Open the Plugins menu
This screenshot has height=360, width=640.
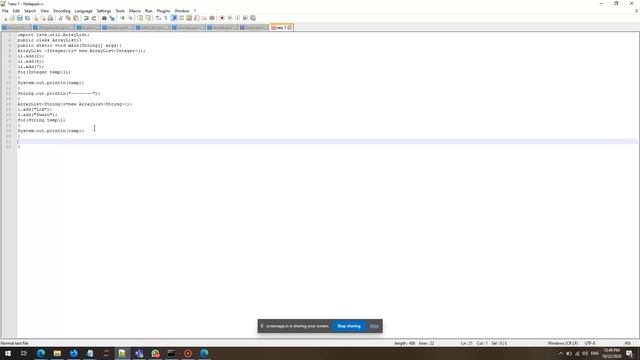tap(163, 11)
